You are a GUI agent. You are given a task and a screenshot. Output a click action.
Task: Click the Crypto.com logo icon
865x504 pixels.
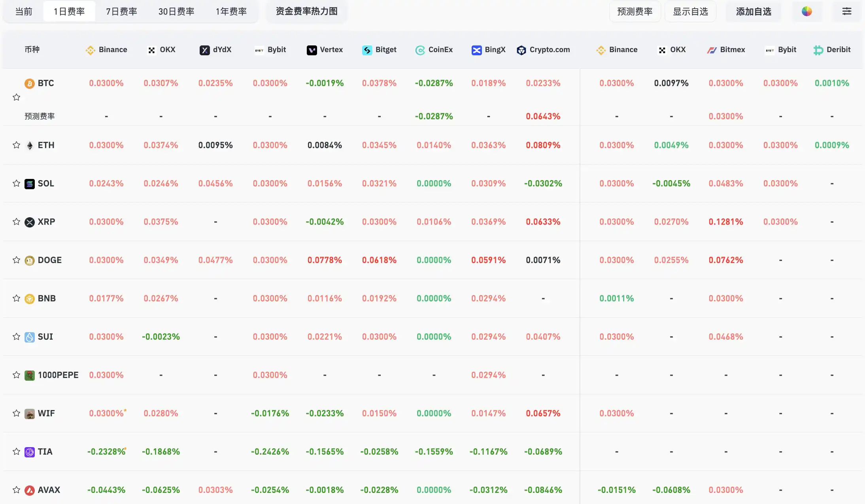(x=521, y=50)
